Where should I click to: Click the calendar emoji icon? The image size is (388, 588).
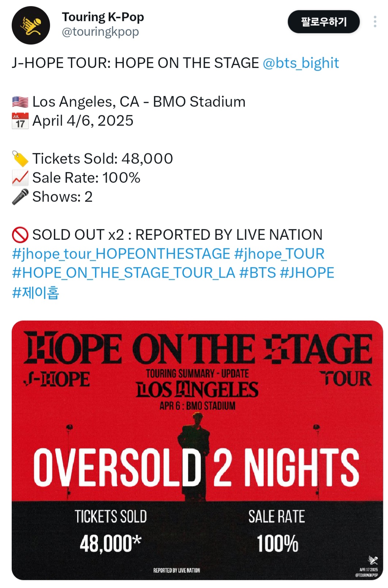pos(20,121)
